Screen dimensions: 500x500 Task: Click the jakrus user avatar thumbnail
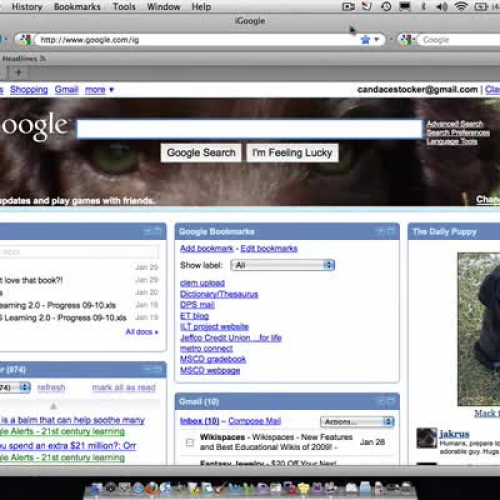[x=427, y=438]
